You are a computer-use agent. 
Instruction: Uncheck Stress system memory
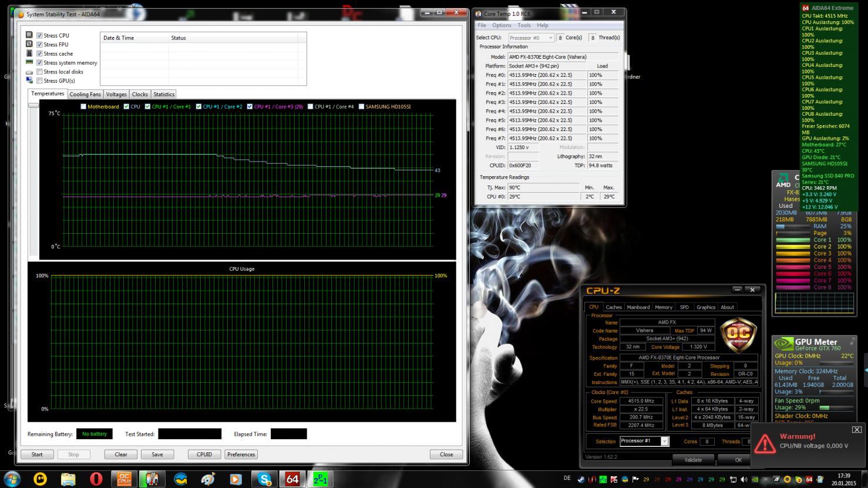tap(39, 62)
